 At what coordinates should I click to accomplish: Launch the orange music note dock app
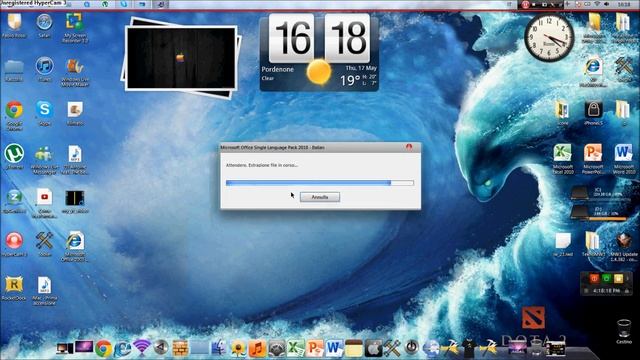tap(257, 348)
